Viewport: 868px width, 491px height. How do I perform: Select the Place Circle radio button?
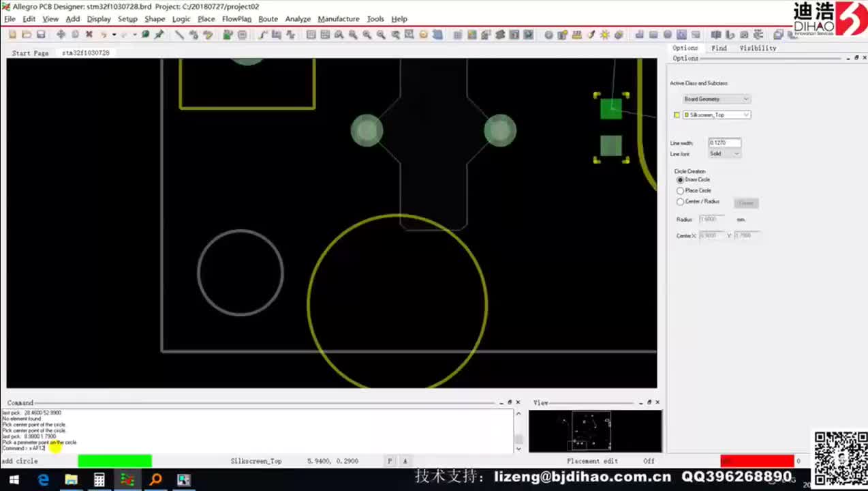click(680, 190)
